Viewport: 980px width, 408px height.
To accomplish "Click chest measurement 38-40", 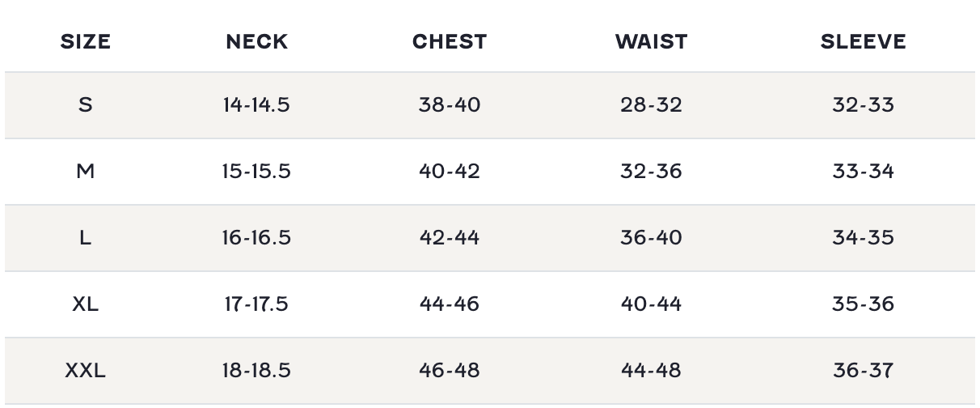I will [x=450, y=105].
